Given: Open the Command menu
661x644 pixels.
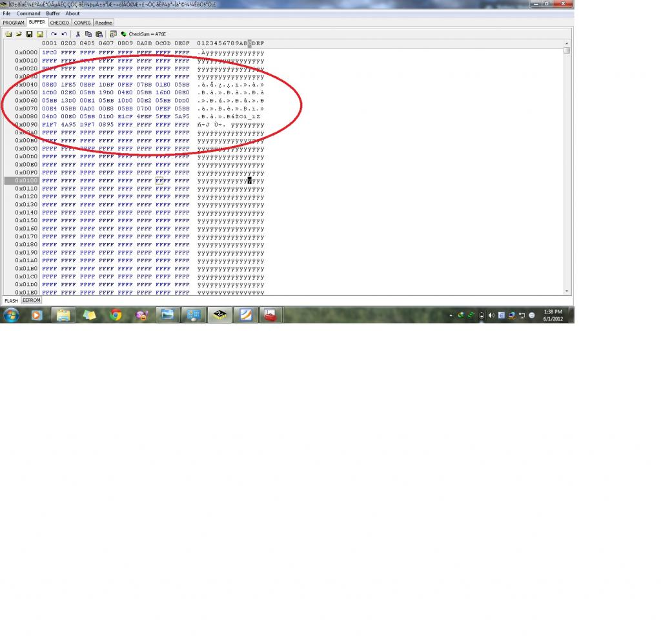Looking at the screenshot, I should (28, 14).
